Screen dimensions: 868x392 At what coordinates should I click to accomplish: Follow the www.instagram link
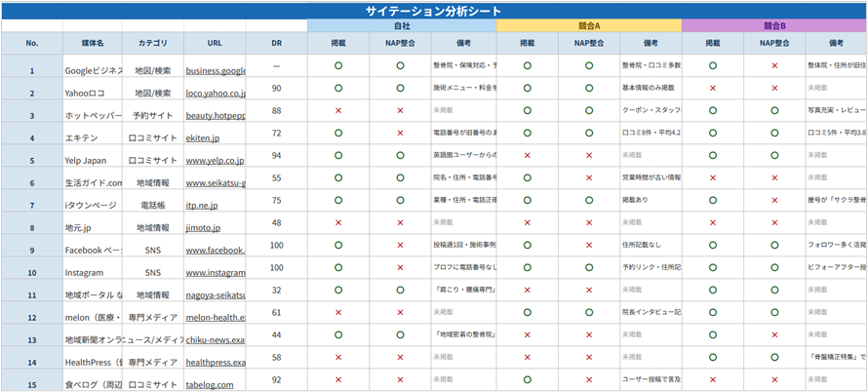(x=216, y=273)
